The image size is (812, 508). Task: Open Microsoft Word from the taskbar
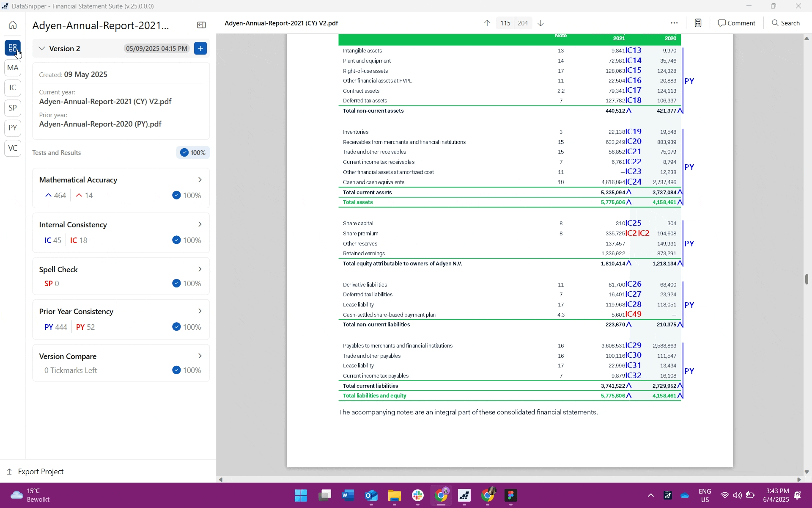pos(348,495)
